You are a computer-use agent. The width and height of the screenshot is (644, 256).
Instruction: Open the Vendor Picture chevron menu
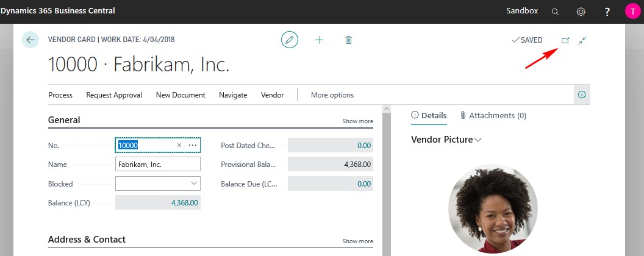click(478, 140)
